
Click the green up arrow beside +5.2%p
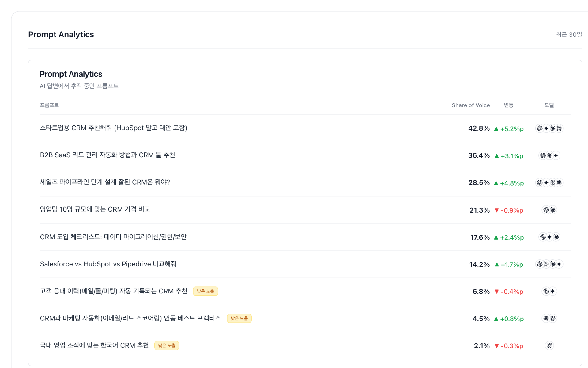(496, 129)
